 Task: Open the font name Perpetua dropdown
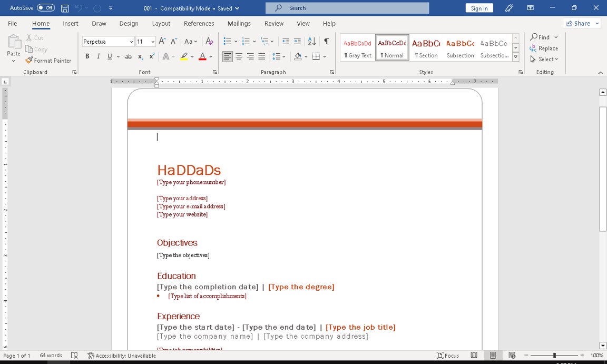click(x=131, y=42)
